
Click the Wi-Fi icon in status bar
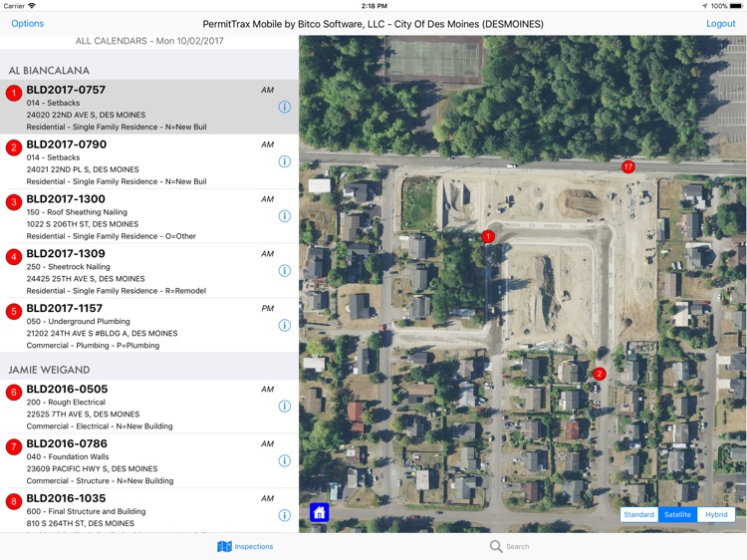(32, 6)
